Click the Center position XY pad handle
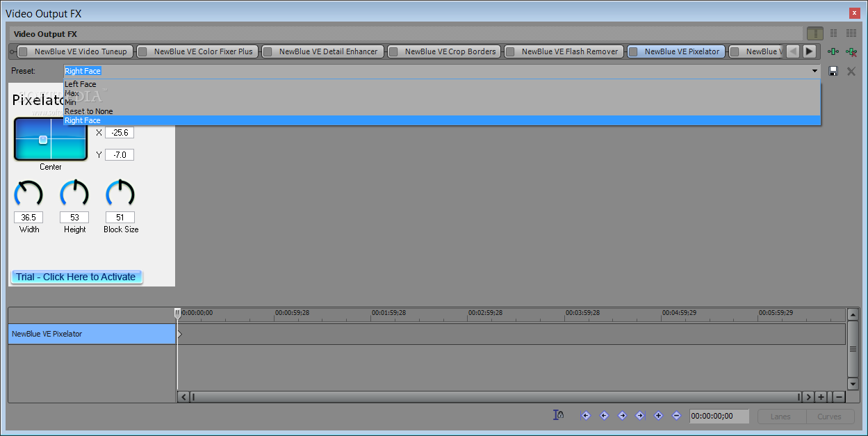 (x=43, y=140)
